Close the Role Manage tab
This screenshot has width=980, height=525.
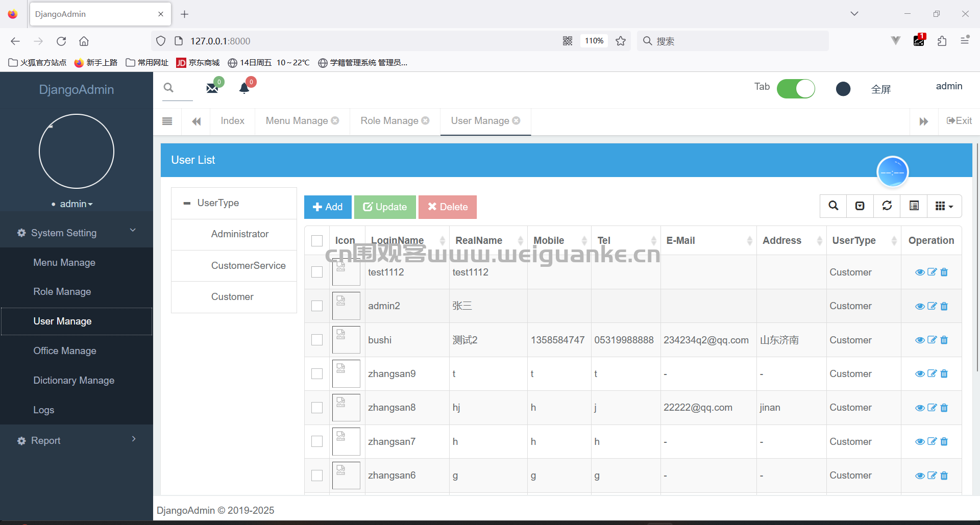tap(426, 120)
